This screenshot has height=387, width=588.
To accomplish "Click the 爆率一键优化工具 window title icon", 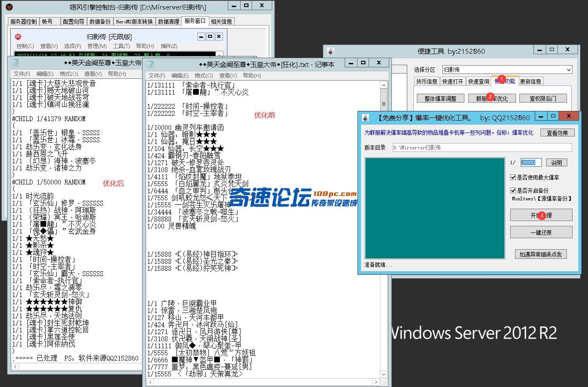I will pyautogui.click(x=365, y=118).
